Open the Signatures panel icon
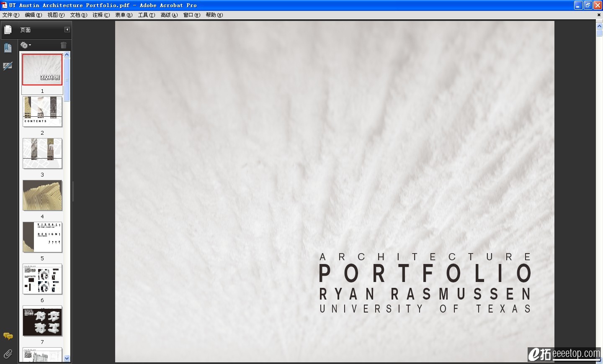The width and height of the screenshot is (603, 364). click(8, 66)
